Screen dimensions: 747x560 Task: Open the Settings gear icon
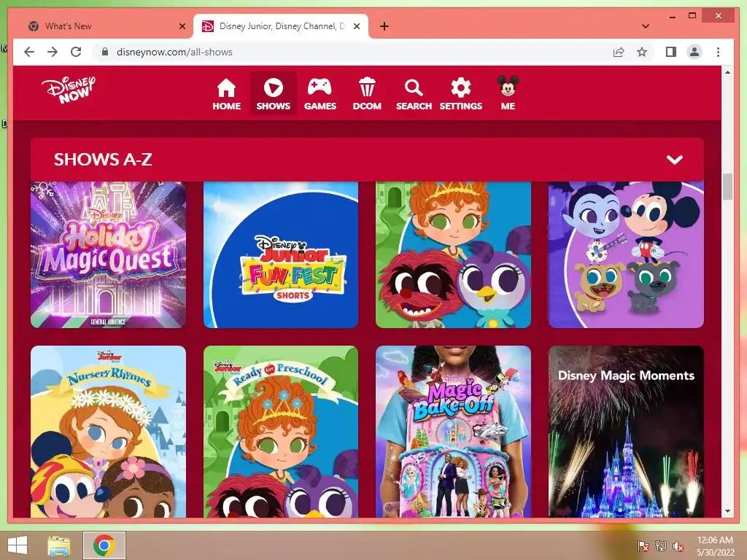[x=461, y=88]
